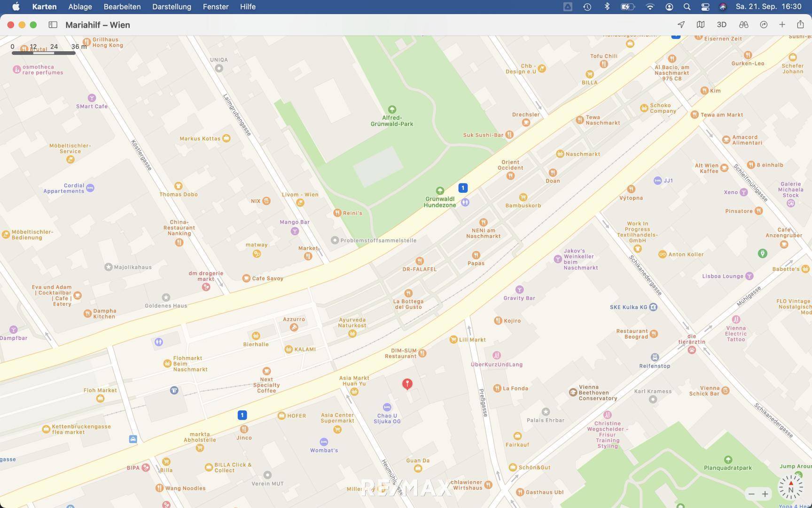Zoom out with the minus button
812x508 pixels.
(x=751, y=494)
